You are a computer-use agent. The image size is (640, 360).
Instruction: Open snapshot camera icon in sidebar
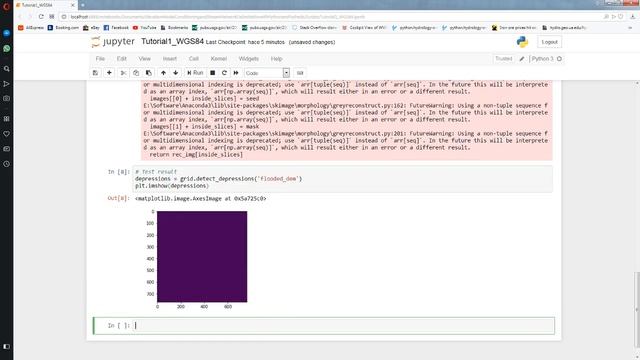click(x=7, y=98)
